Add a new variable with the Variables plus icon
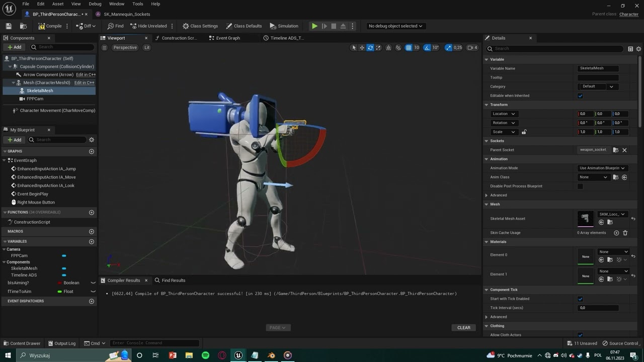This screenshot has width=644, height=362. click(x=92, y=242)
